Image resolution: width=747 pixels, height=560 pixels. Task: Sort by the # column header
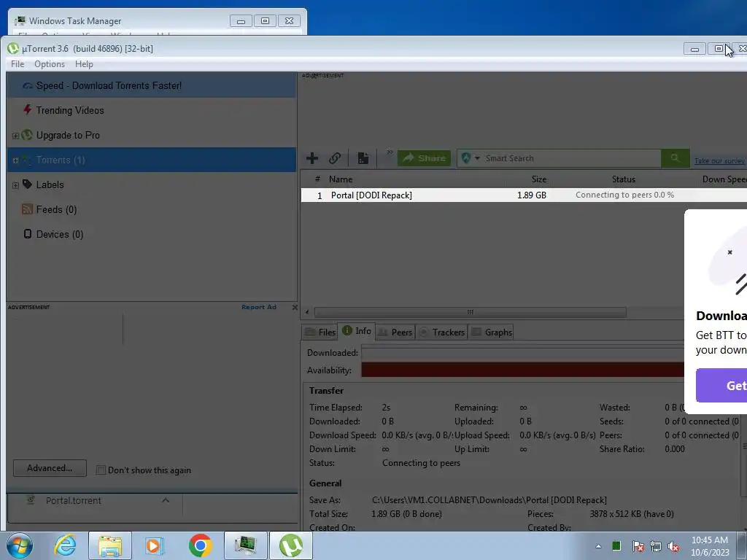coord(317,179)
